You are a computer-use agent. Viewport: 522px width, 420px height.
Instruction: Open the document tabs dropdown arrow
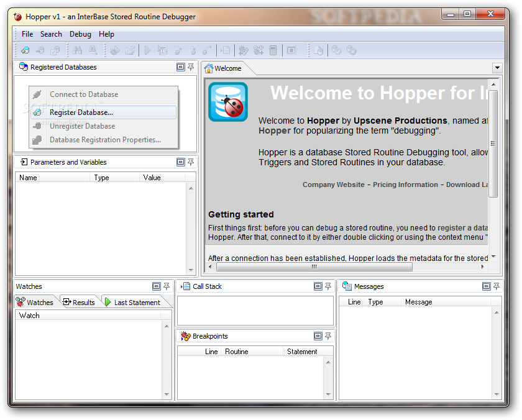tap(497, 68)
